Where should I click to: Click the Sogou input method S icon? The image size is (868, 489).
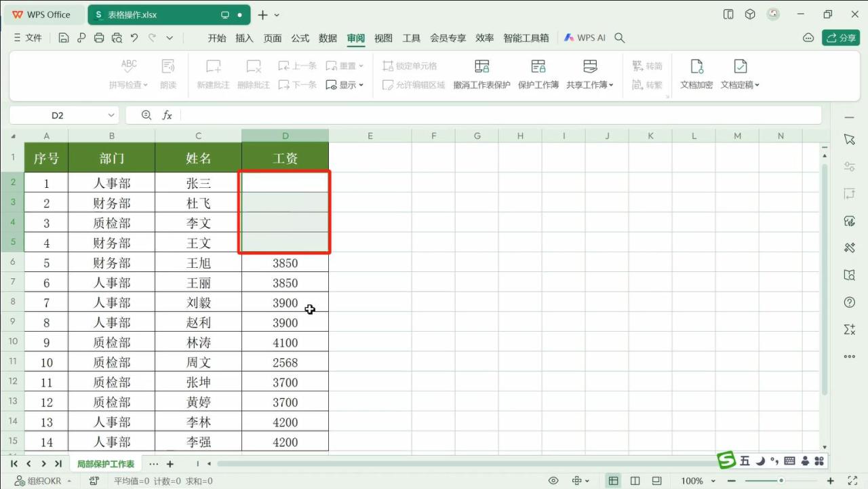point(727,461)
